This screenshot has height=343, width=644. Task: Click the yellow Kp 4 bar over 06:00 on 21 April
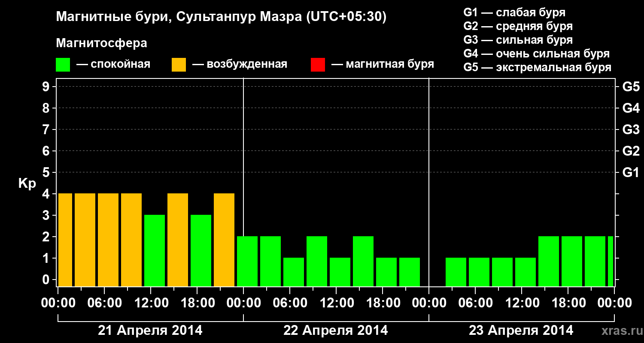click(x=108, y=240)
